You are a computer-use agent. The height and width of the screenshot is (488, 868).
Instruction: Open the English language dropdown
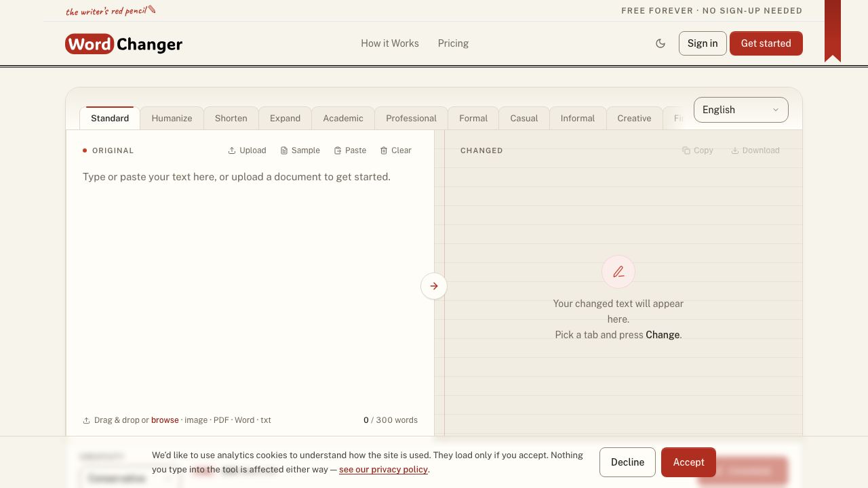(x=741, y=110)
